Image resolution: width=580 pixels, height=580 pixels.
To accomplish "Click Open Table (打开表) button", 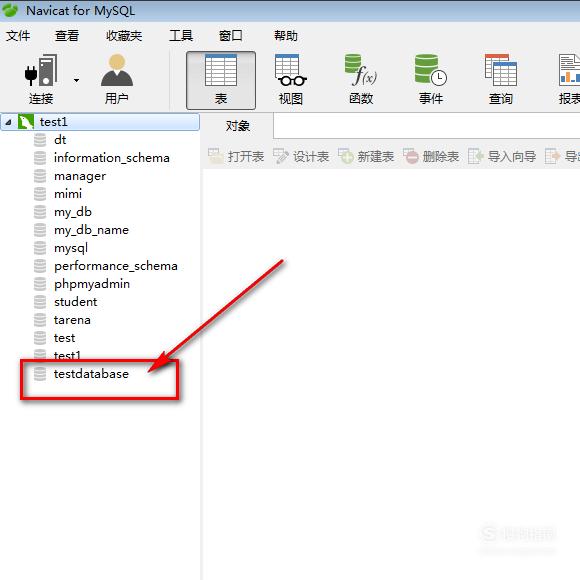I will (x=236, y=156).
